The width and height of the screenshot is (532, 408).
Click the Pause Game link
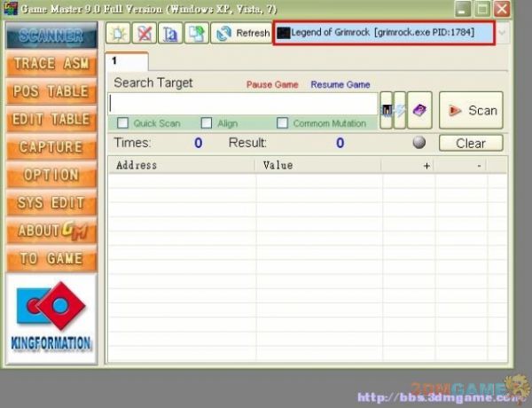click(271, 85)
